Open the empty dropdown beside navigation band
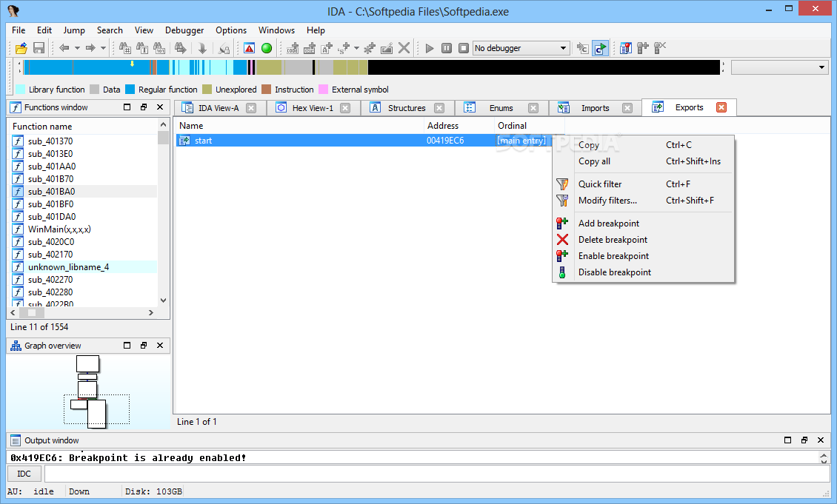 tap(779, 67)
